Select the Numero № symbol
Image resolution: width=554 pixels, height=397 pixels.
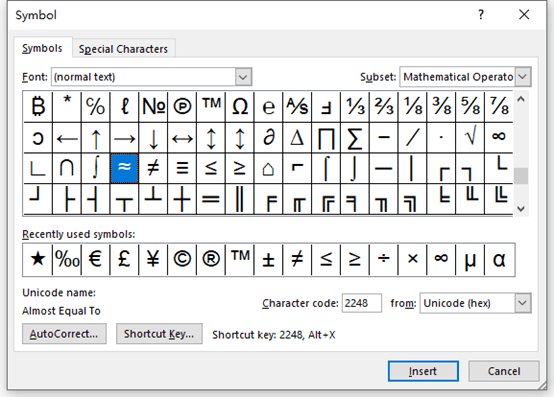pyautogui.click(x=153, y=107)
